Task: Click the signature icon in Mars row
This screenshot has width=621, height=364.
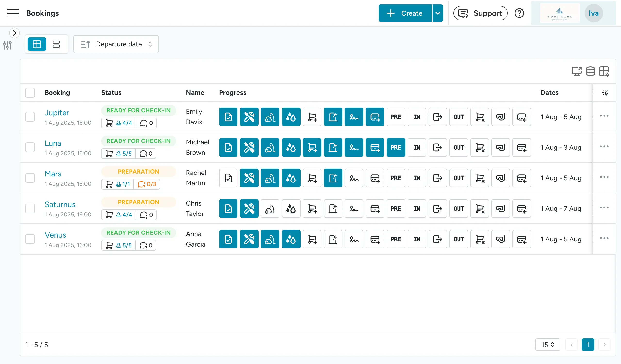Action: pyautogui.click(x=354, y=178)
